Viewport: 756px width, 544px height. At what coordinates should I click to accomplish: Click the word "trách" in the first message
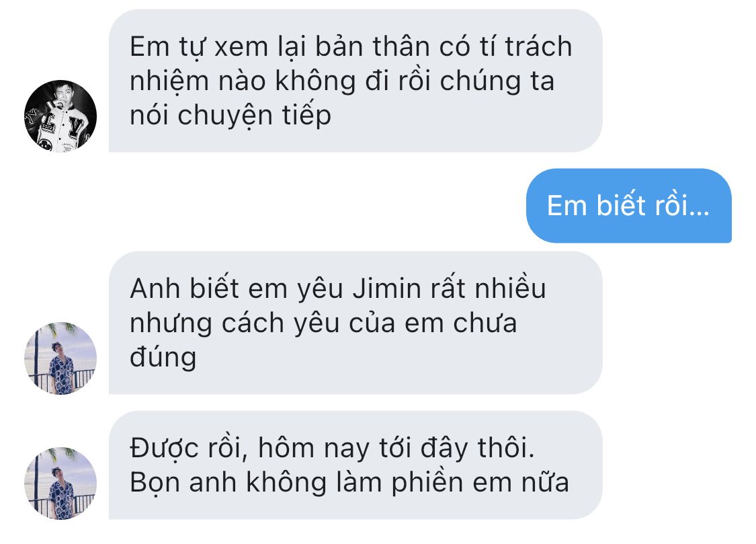[538, 47]
